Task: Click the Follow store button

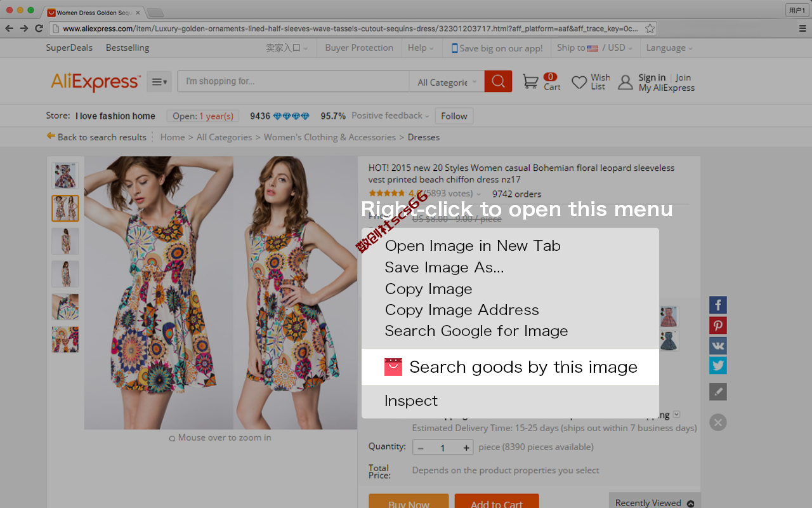Action: click(454, 116)
